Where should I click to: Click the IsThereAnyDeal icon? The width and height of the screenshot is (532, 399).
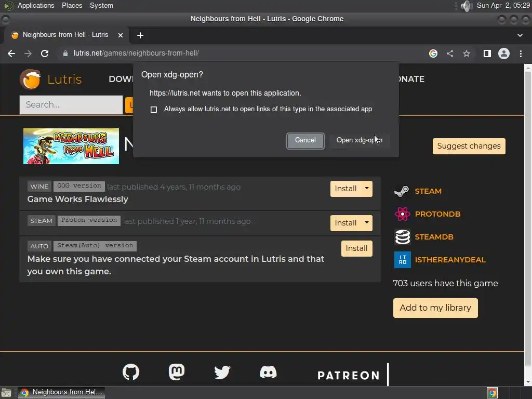[403, 260]
